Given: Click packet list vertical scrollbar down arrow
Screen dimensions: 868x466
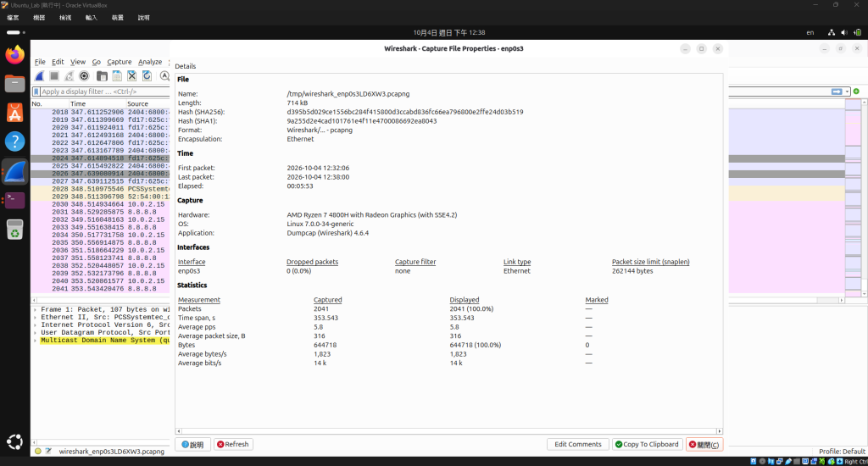Looking at the screenshot, I should (x=864, y=294).
